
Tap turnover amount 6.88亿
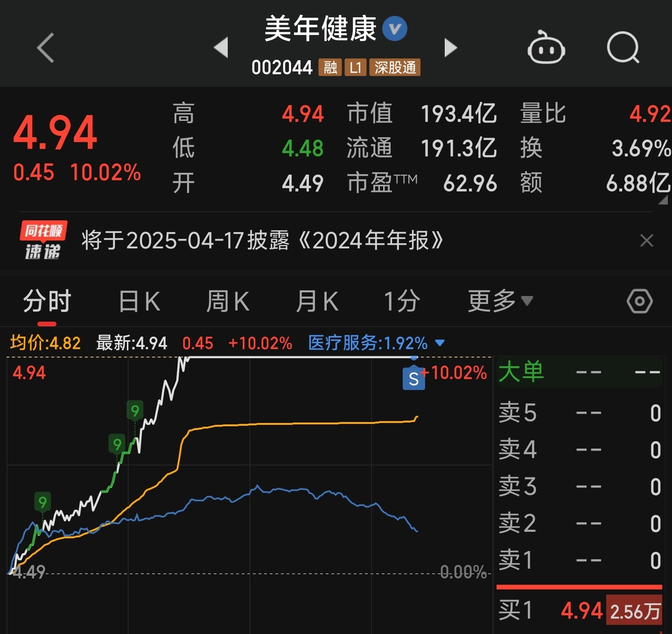tap(638, 183)
